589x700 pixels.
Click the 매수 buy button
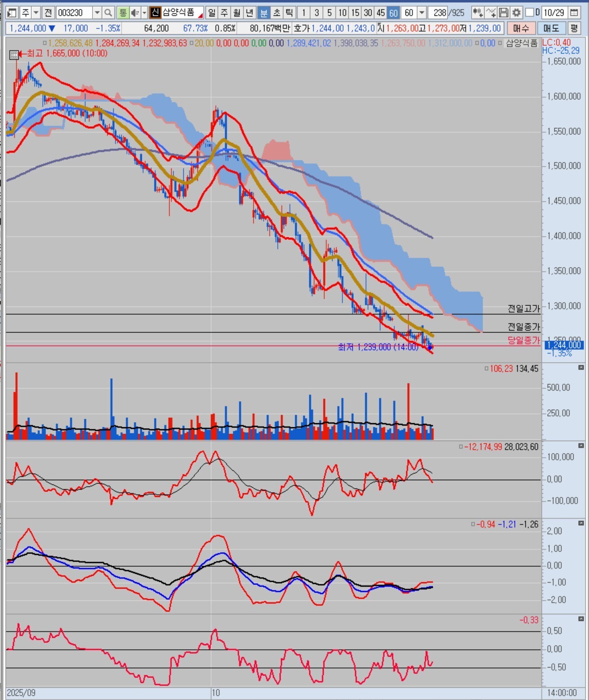[521, 28]
